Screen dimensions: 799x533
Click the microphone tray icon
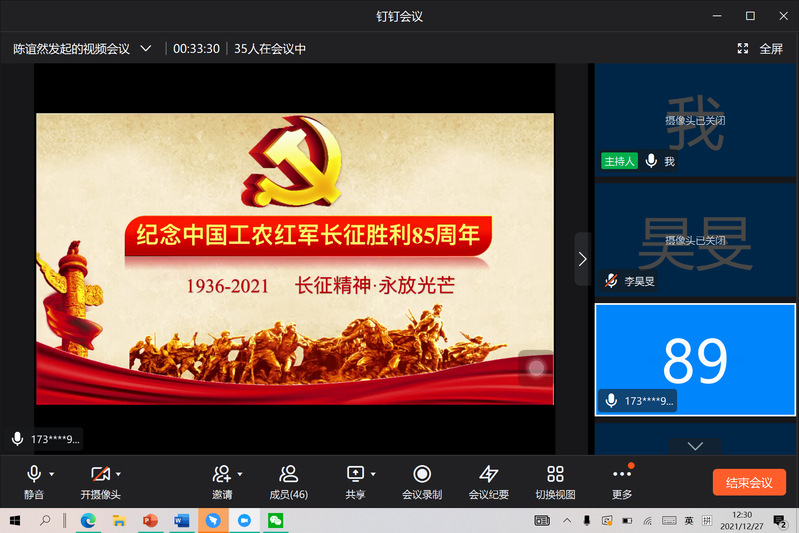pyautogui.click(x=587, y=520)
